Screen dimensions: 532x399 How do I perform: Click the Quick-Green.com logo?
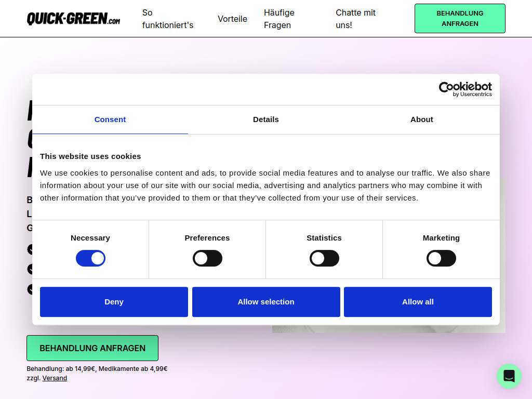pyautogui.click(x=73, y=18)
